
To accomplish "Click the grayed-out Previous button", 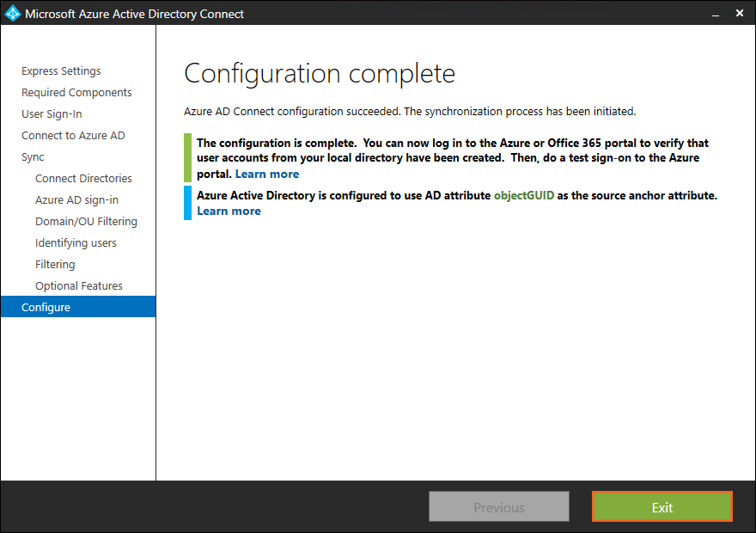I will [498, 507].
